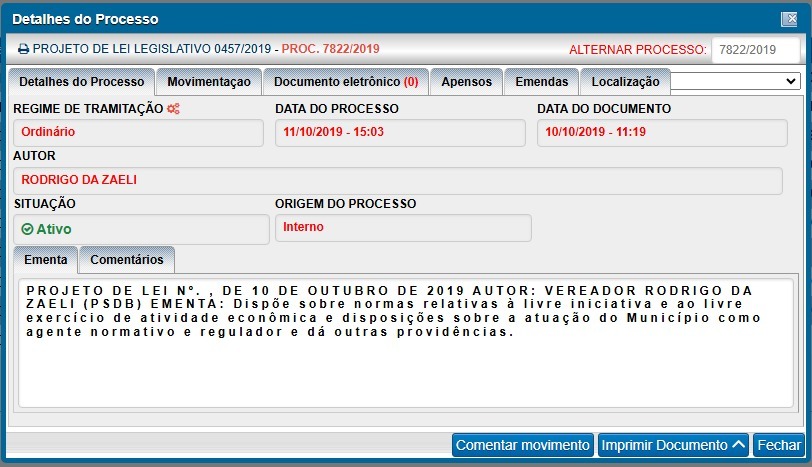Click the Origem do Processo field showing Interno
Image resolution: width=812 pixels, height=467 pixels.
click(402, 227)
